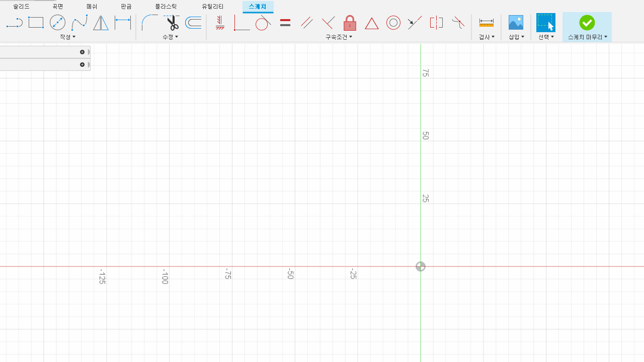
Task: Expand the lower collapsed panel with plus icon
Action: tap(82, 64)
